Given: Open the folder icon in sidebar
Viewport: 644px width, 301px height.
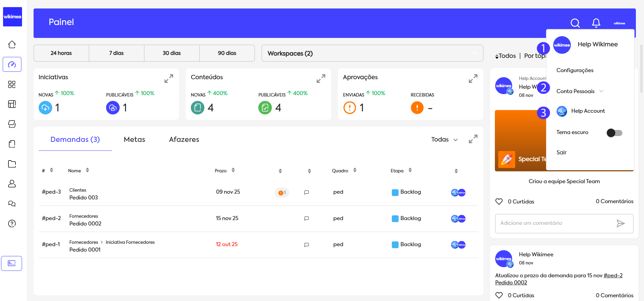Looking at the screenshot, I should 12,164.
